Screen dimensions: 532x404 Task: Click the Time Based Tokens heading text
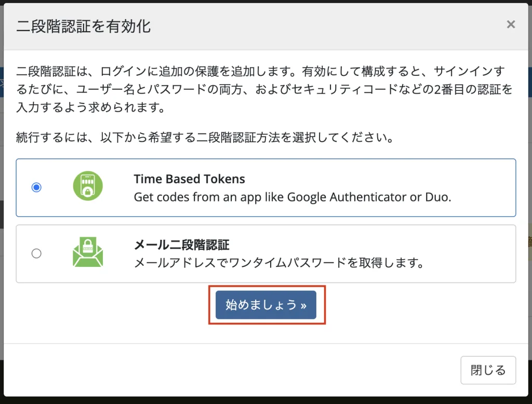(189, 179)
